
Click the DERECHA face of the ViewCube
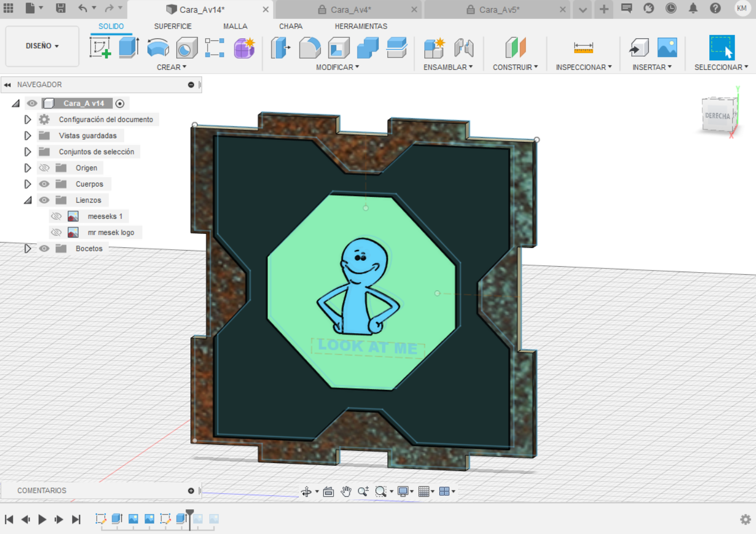[x=717, y=115]
